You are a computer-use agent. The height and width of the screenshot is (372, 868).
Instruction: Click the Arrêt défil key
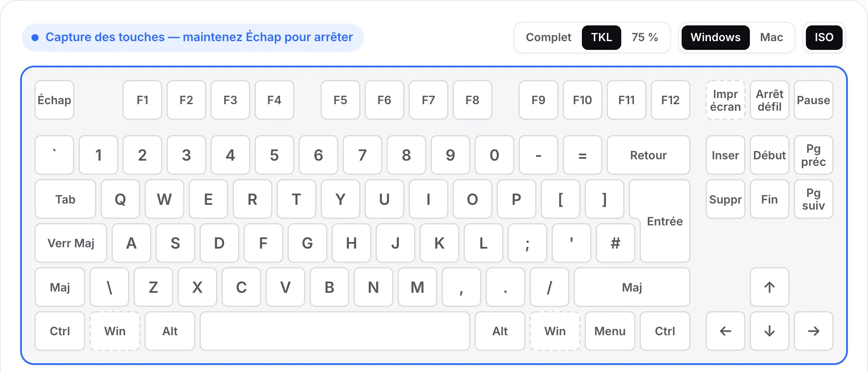[x=769, y=100]
